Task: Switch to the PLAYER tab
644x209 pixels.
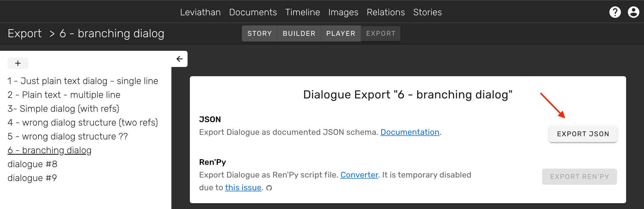Action: 341,33
